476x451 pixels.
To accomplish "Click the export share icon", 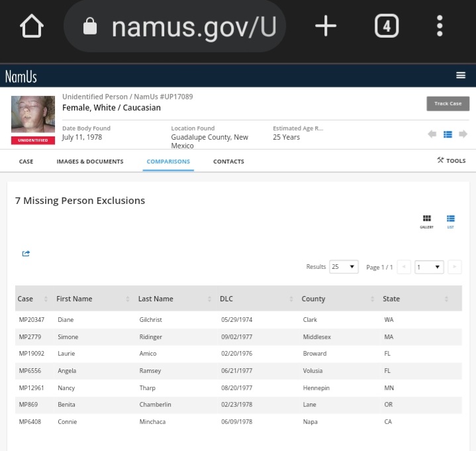I will (x=26, y=254).
